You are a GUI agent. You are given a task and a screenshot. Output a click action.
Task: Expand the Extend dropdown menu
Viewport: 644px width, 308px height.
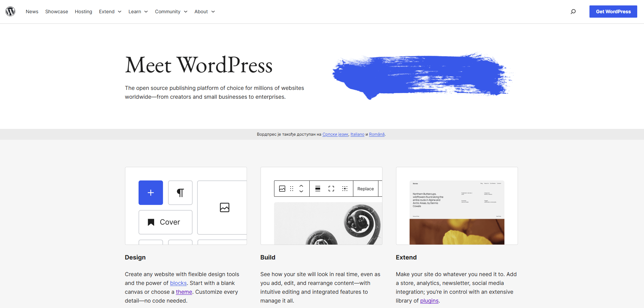pyautogui.click(x=110, y=12)
